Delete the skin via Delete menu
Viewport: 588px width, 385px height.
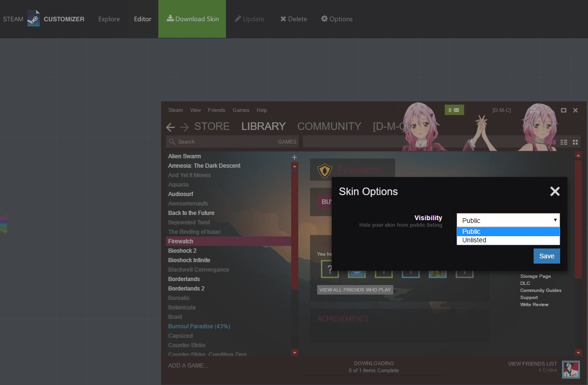tap(294, 19)
